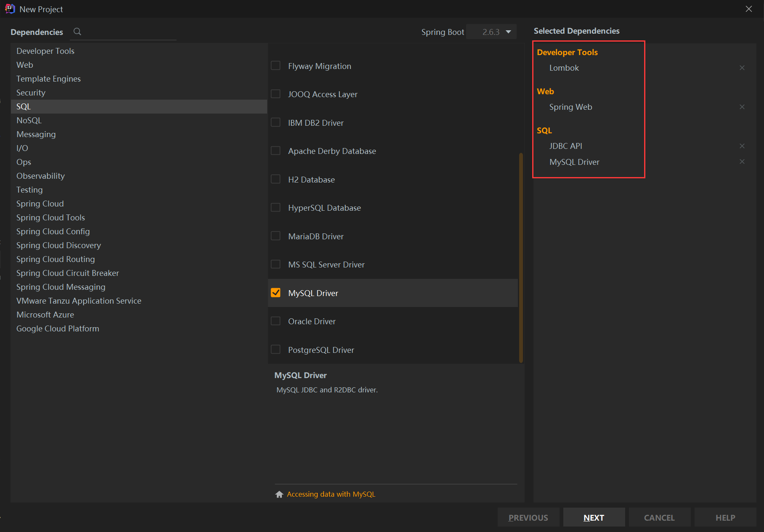The image size is (764, 532).
Task: Select the SQL category in the list
Action: (x=139, y=106)
